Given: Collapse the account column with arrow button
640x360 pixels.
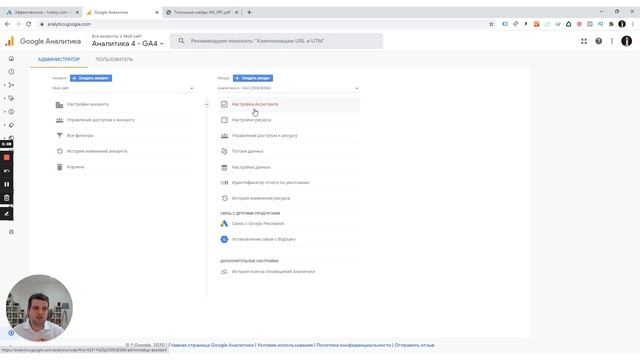Looking at the screenshot, I should (206, 104).
